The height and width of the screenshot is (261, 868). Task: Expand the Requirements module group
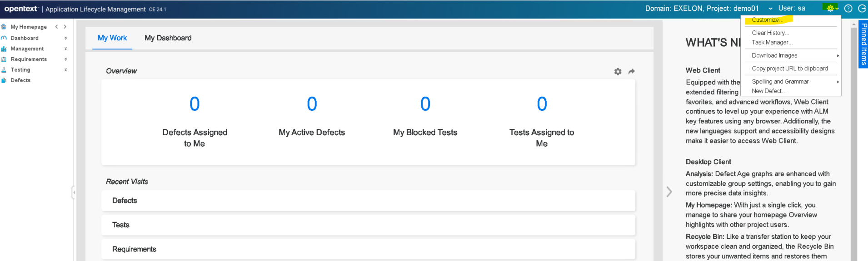(65, 59)
